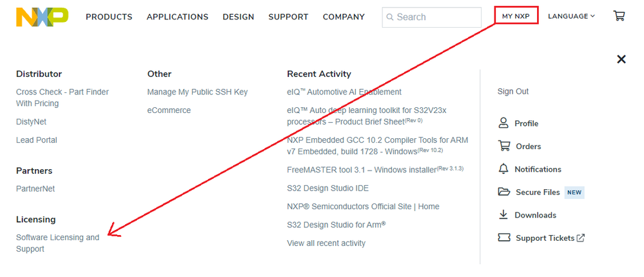Click the Orders cart icon
Screen dimensions: 644x277
pyautogui.click(x=504, y=147)
